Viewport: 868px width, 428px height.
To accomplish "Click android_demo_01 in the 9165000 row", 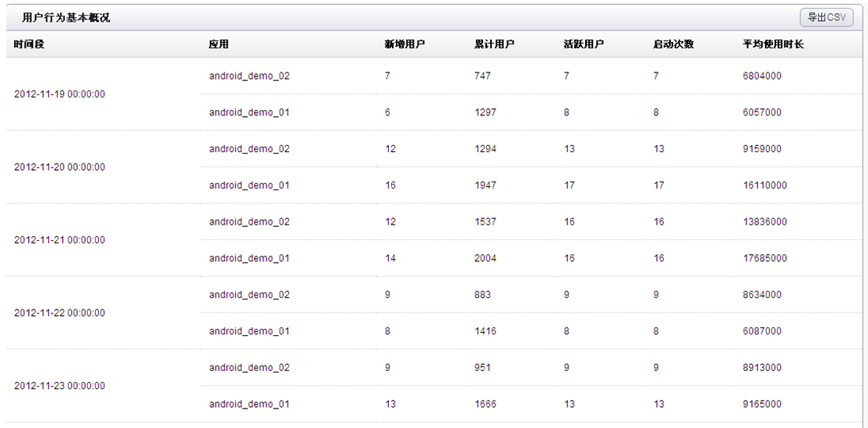I will click(249, 405).
